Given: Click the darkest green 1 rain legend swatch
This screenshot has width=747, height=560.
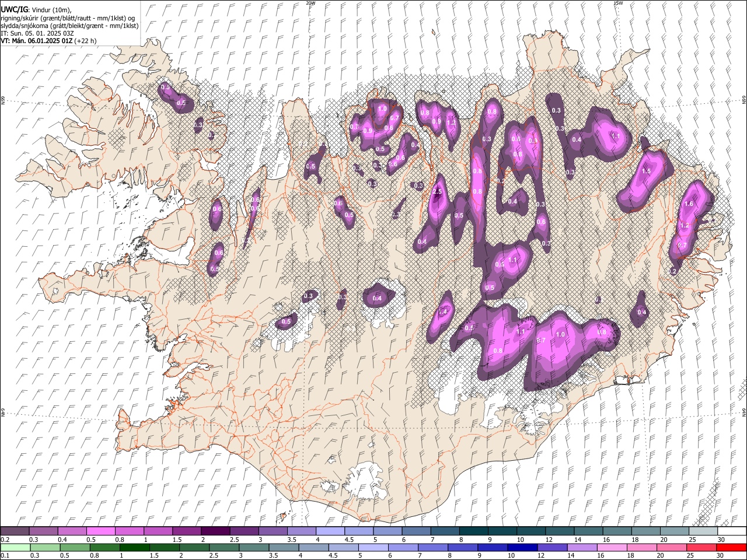Looking at the screenshot, I should point(134,548).
